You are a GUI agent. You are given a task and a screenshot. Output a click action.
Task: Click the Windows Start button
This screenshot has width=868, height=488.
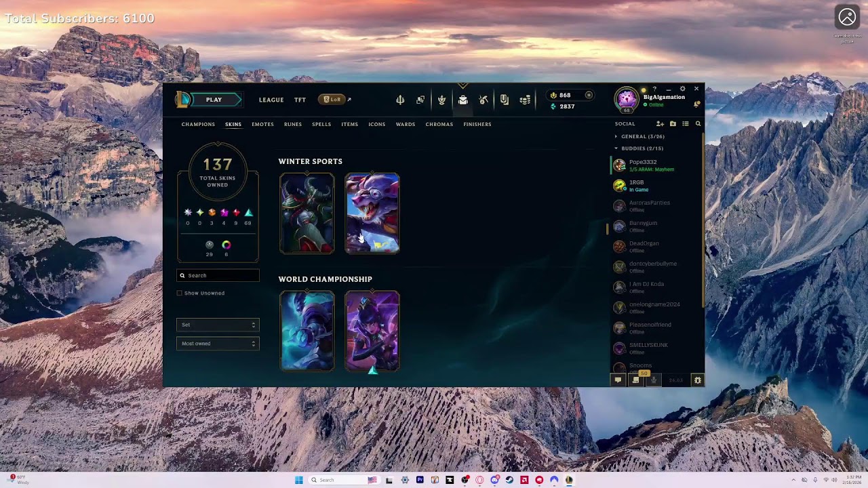[298, 480]
